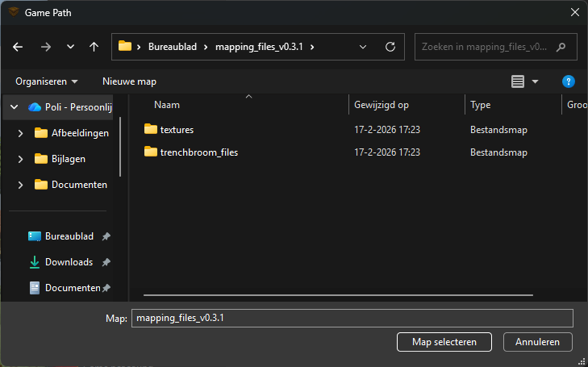Select mapping_files_v0.3.1 in the address path
The height and width of the screenshot is (367, 588).
259,47
